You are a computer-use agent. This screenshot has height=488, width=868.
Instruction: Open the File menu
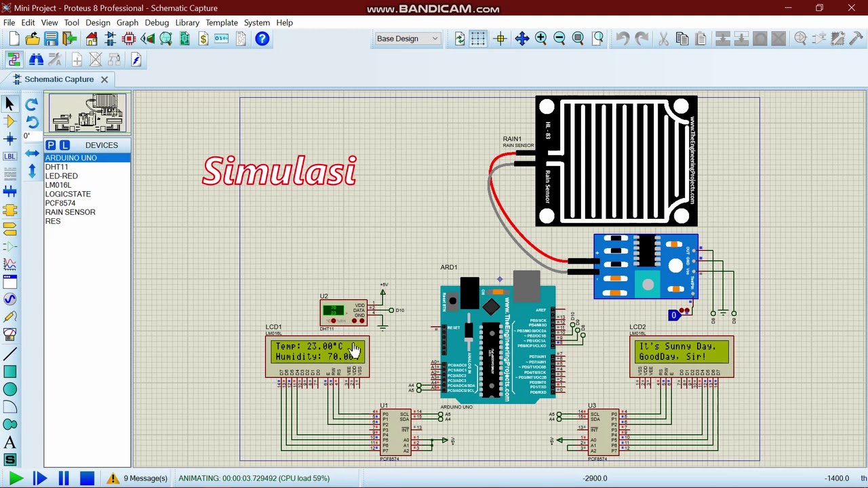9,22
